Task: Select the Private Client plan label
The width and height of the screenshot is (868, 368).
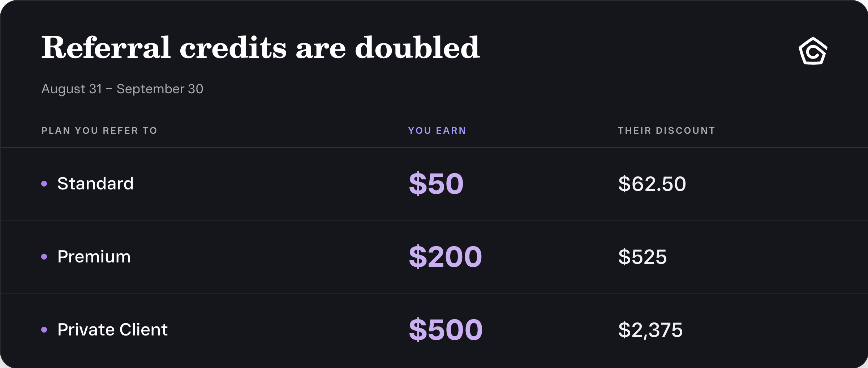Action: [112, 329]
